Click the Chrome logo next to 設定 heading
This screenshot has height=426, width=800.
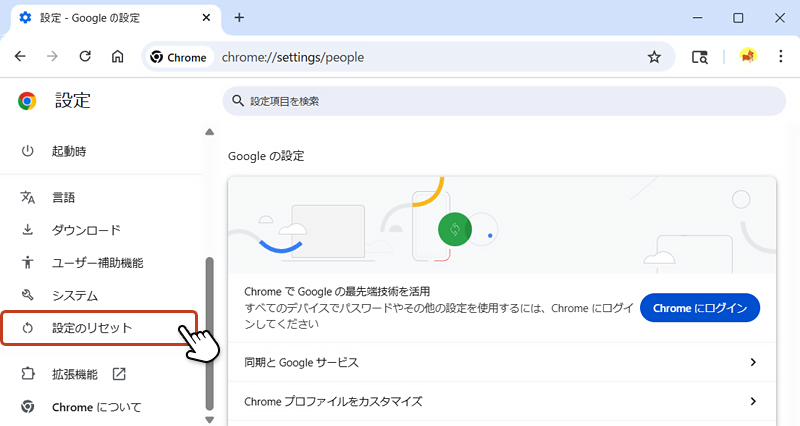(27, 101)
